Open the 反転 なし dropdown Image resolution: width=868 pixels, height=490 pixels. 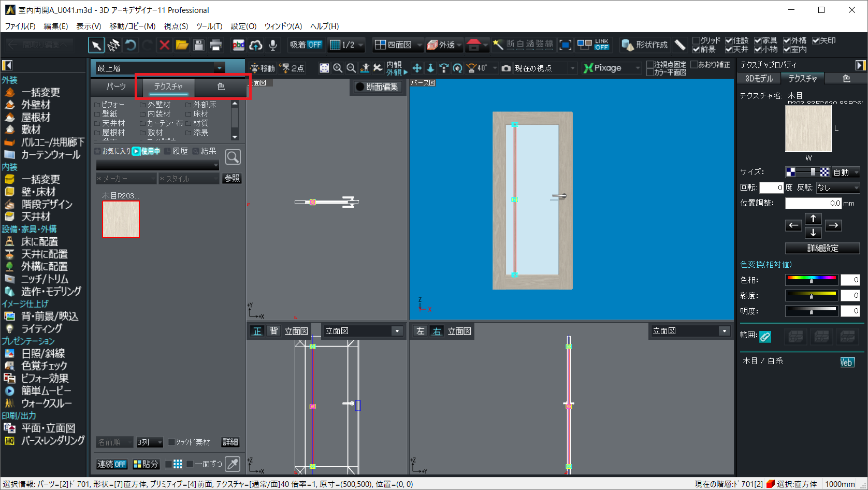point(838,188)
